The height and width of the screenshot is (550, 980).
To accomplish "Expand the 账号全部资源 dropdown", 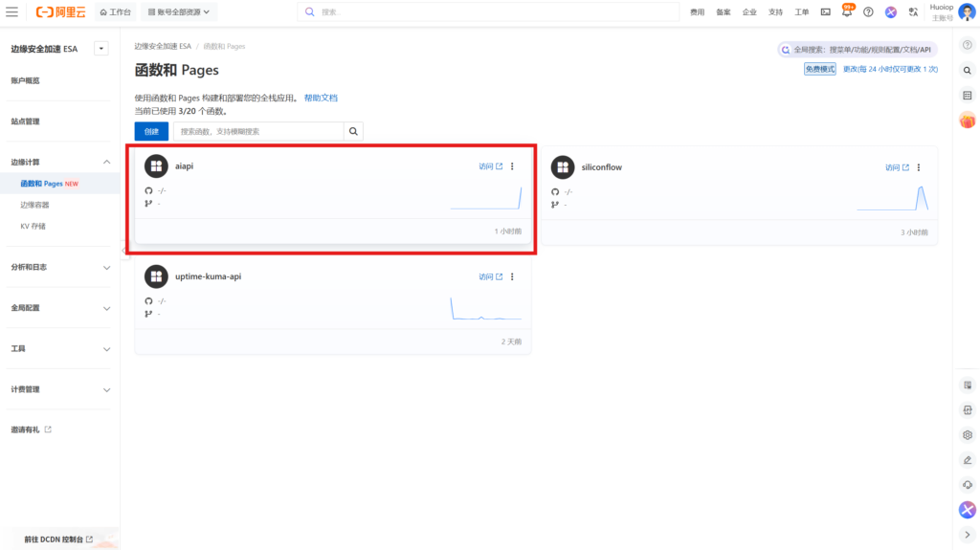I will (x=179, y=12).
